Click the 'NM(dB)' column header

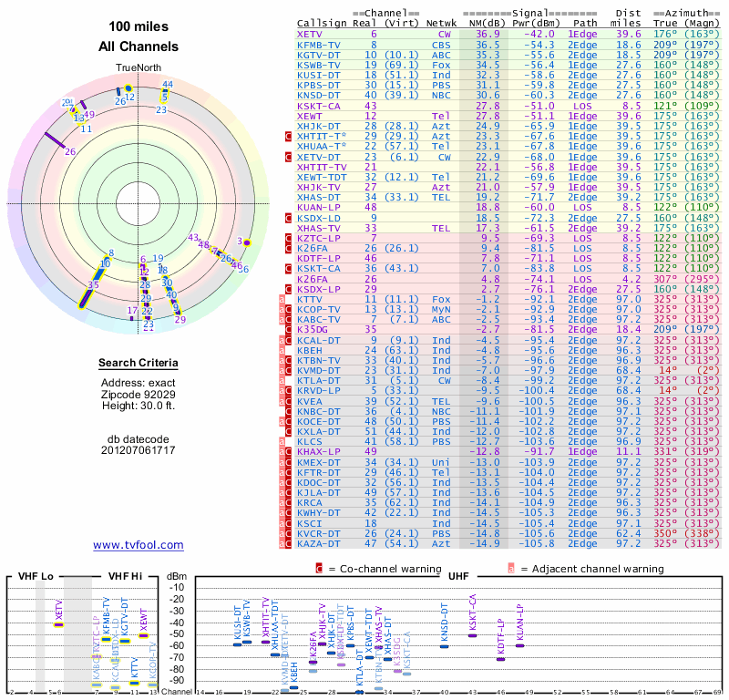point(487,24)
